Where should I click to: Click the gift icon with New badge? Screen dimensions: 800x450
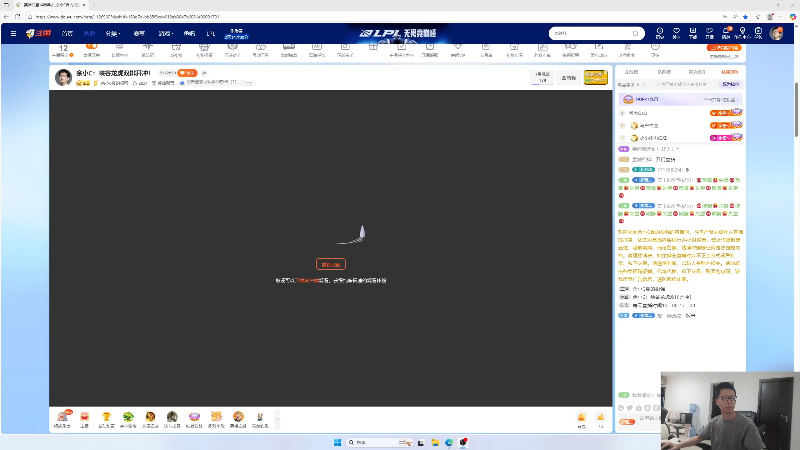(63, 418)
